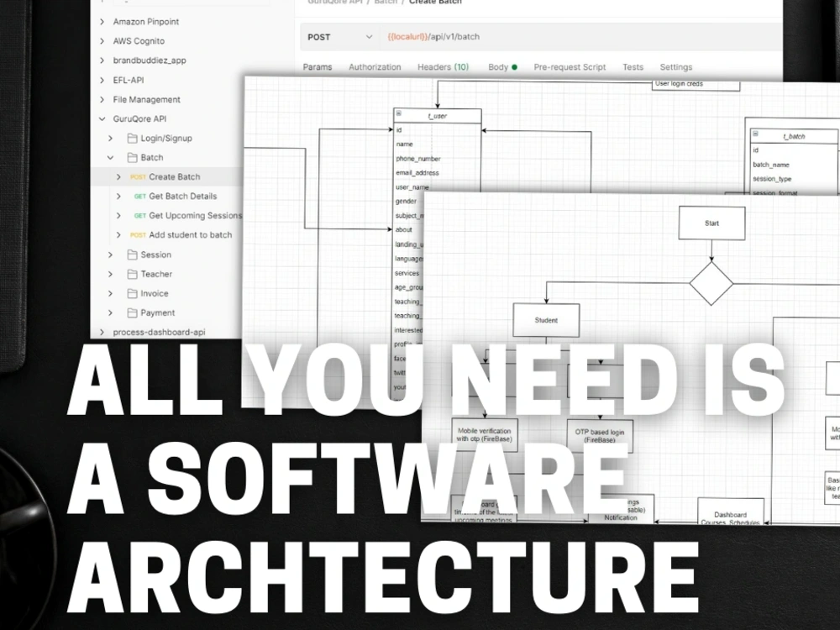Click the Batch folder icon
The image size is (840, 630).
pyautogui.click(x=132, y=157)
